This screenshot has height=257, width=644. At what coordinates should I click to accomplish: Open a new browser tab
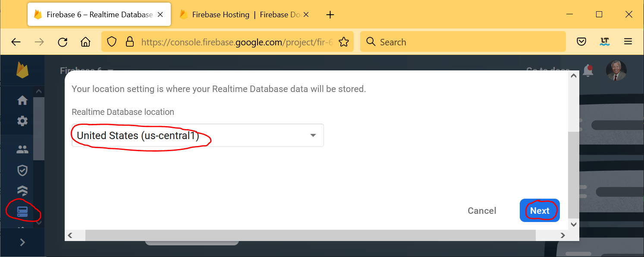pos(330,15)
